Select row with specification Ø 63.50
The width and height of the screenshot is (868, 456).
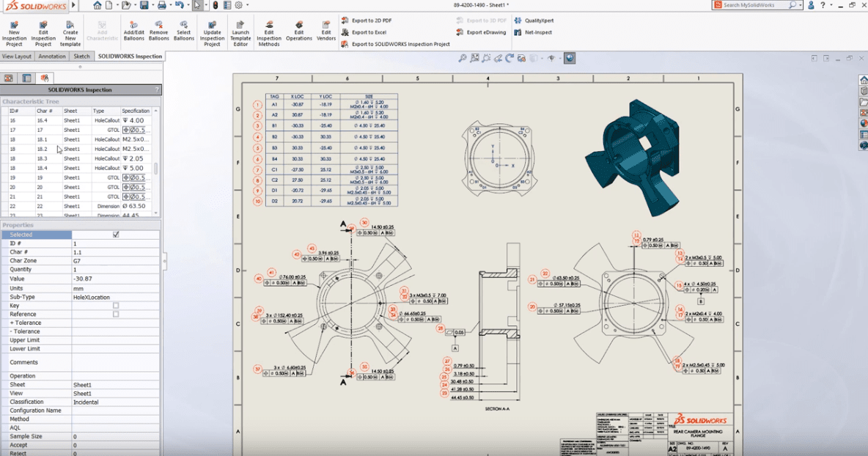click(80, 206)
